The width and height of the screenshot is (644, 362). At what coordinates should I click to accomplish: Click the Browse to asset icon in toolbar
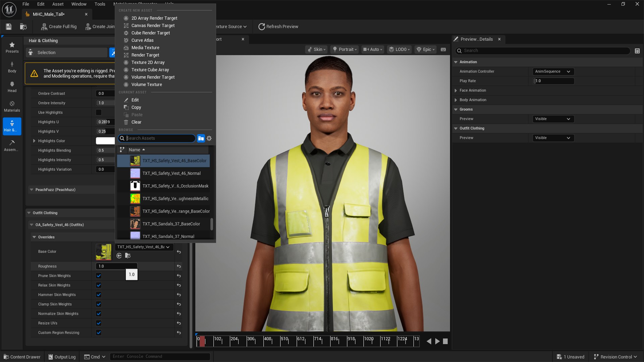point(23,26)
